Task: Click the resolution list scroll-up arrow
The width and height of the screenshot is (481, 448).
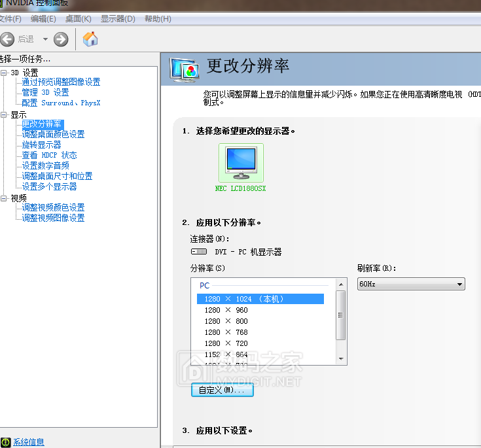Action: (x=341, y=284)
